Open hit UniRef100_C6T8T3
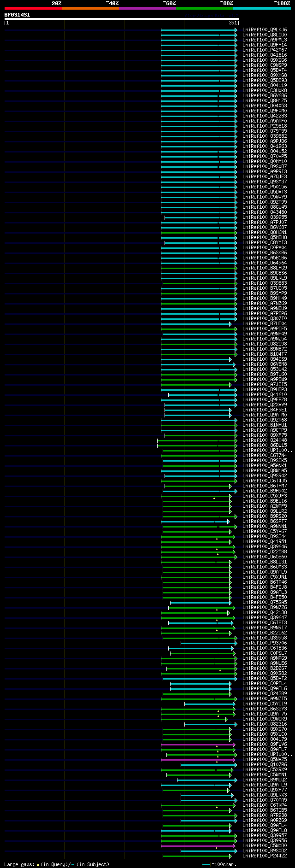295x868 pixels. click(x=265, y=622)
